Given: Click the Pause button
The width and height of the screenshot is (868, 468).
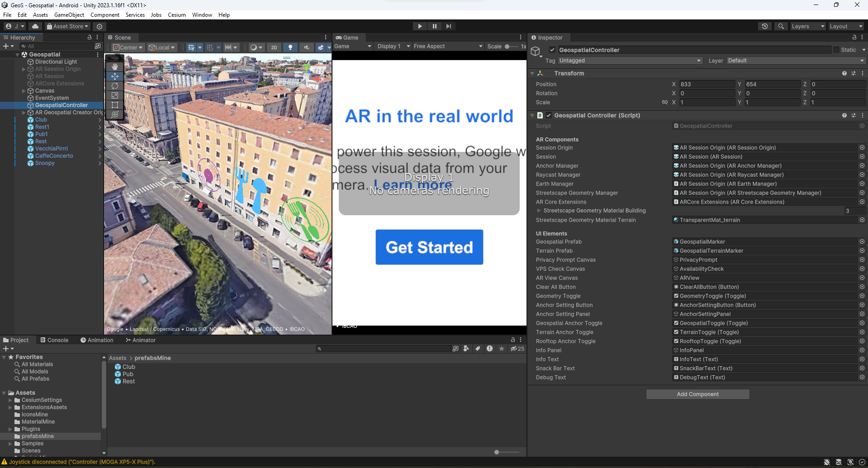Looking at the screenshot, I should click(434, 26).
